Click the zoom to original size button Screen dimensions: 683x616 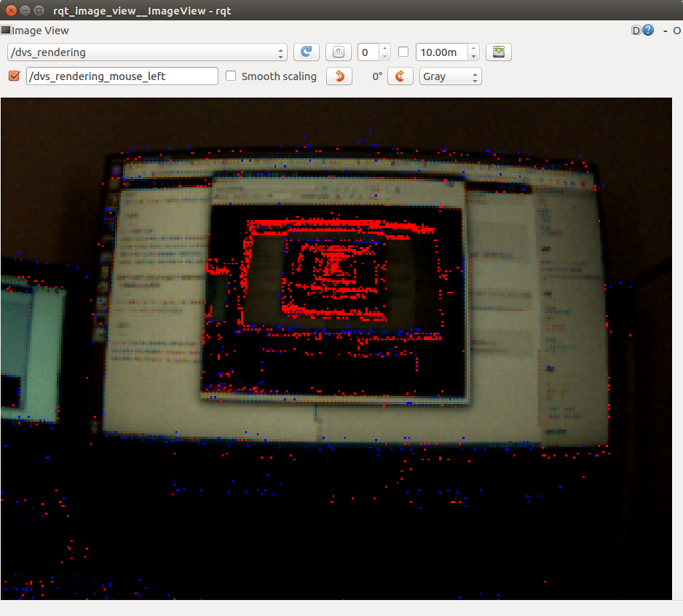[339, 52]
